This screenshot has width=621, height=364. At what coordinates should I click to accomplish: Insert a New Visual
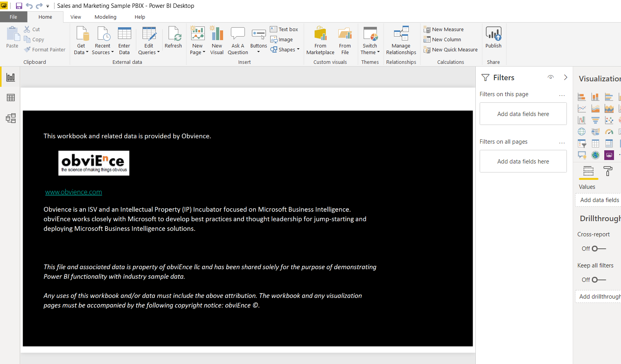[217, 40]
